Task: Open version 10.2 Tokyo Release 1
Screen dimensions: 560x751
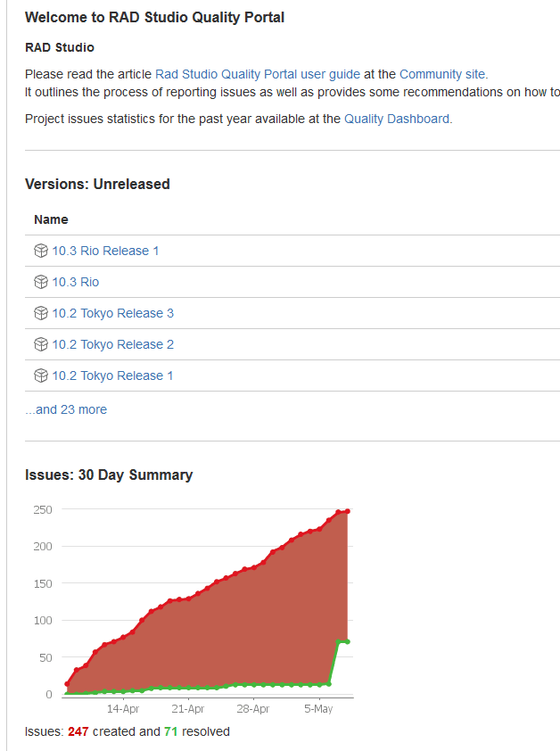Action: pyautogui.click(x=112, y=375)
